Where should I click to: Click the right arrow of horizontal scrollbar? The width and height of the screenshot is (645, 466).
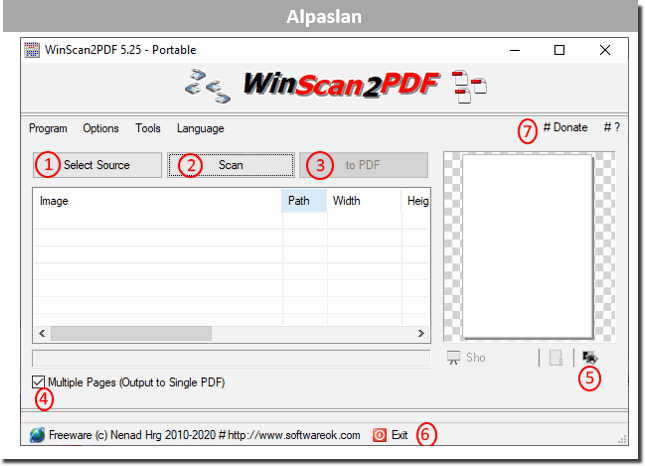pyautogui.click(x=421, y=333)
